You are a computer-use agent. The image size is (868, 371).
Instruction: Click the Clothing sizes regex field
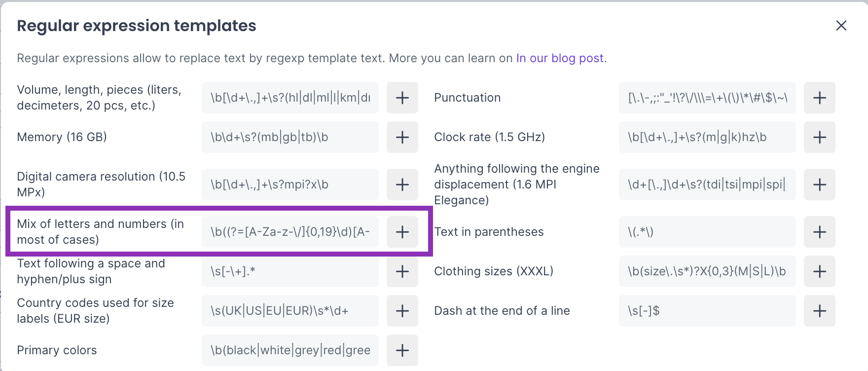(707, 271)
